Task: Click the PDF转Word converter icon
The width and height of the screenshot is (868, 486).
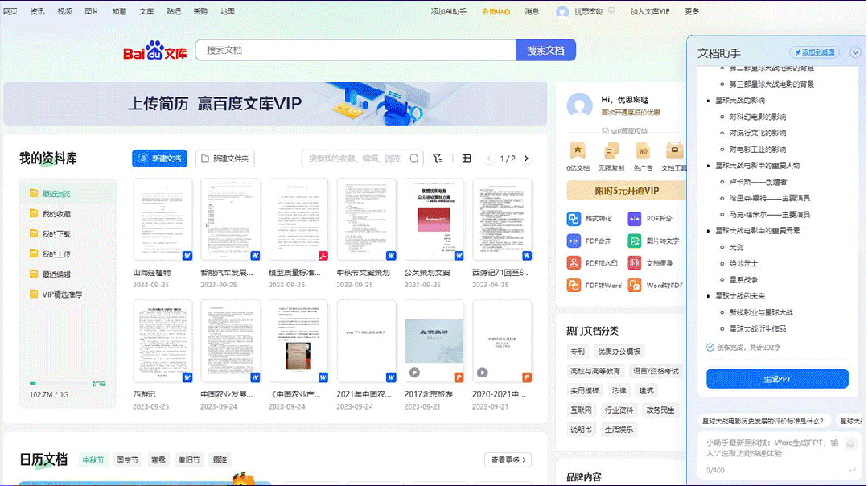Action: tap(574, 286)
